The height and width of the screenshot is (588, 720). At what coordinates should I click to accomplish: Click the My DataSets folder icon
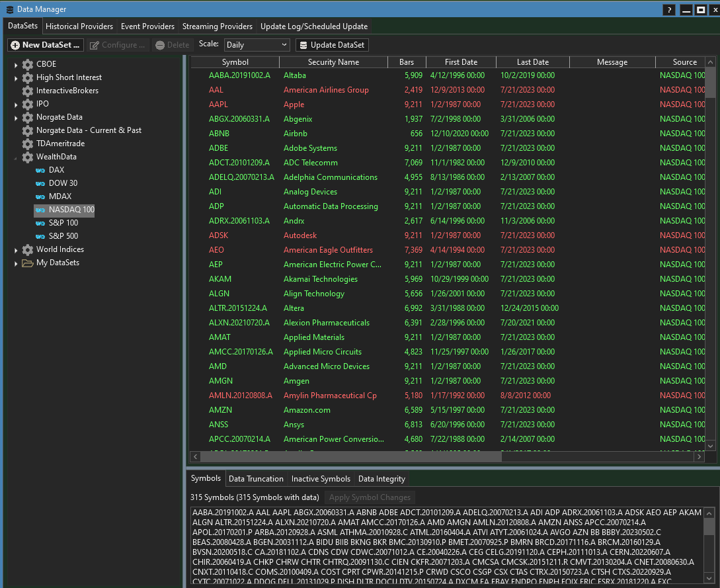pos(27,263)
